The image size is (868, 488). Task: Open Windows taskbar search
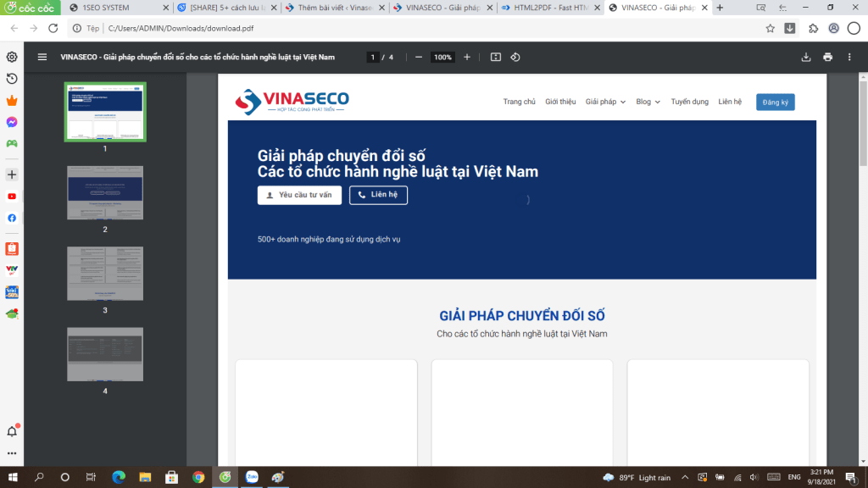39,477
